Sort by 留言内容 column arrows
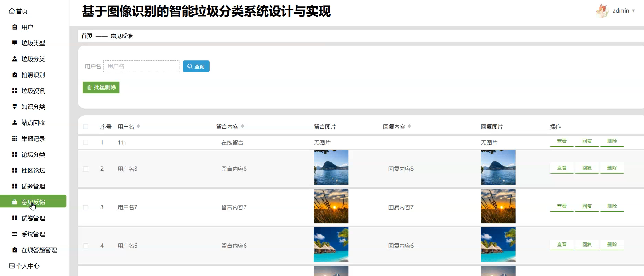This screenshot has width=644, height=276. [242, 126]
